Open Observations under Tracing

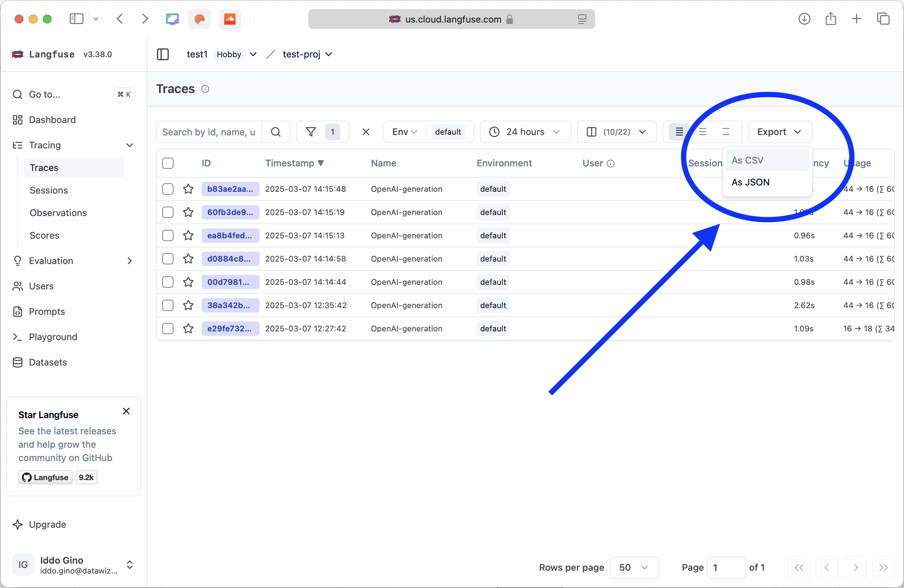pos(58,213)
